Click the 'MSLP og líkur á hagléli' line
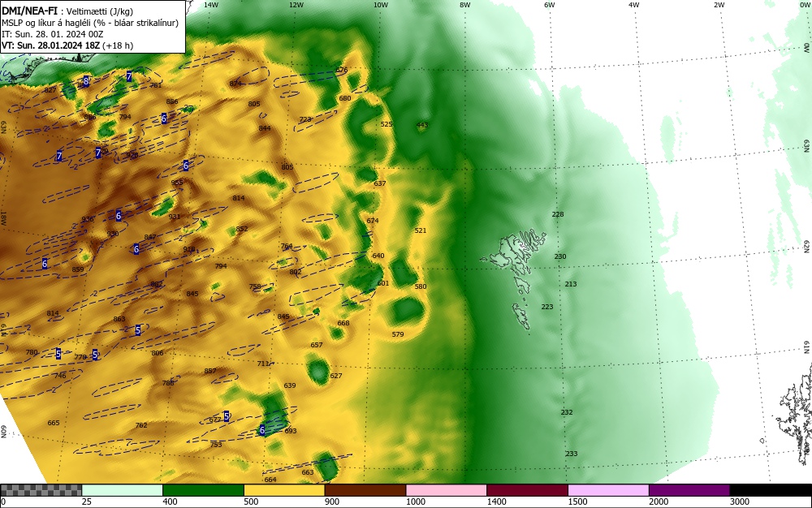Viewport: 812px width, 508px height. click(x=89, y=23)
